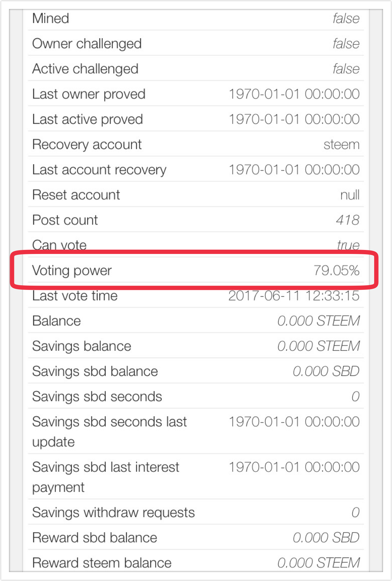Select the Last vote time timestamp

[x=294, y=296]
